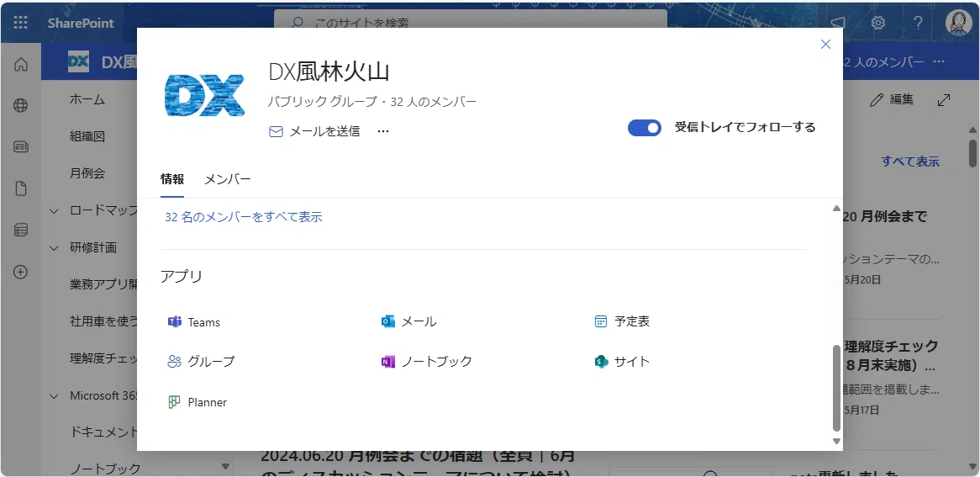Screen dimensions: 980x477
Task: Click the メールを送信 text link
Action: point(324,131)
